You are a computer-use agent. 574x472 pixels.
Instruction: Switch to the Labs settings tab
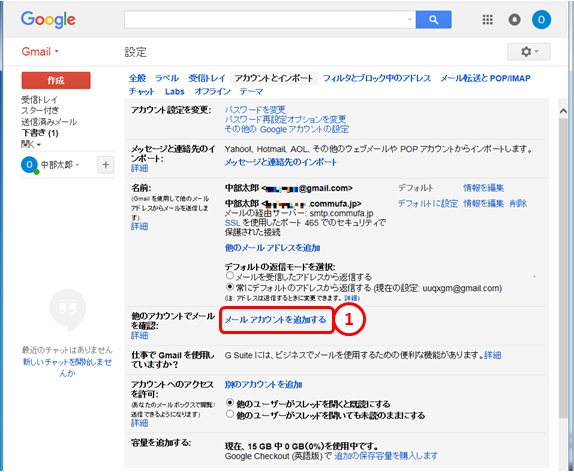pos(174,92)
